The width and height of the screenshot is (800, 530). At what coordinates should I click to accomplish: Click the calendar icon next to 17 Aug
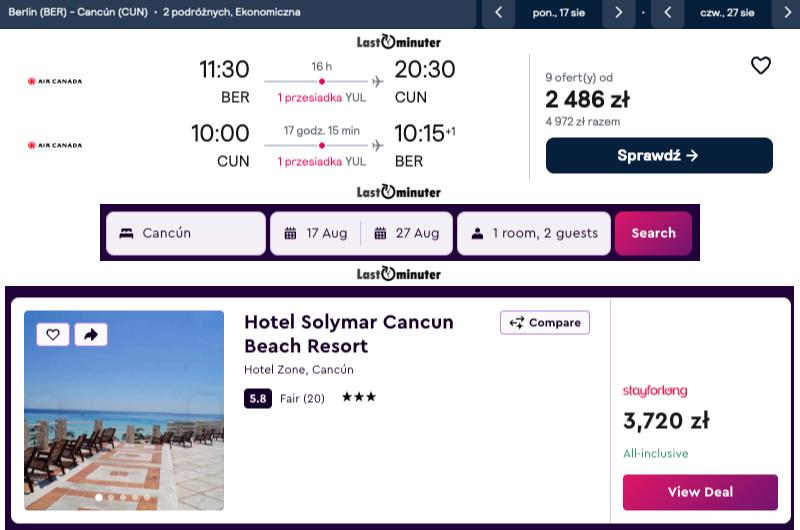click(x=290, y=234)
